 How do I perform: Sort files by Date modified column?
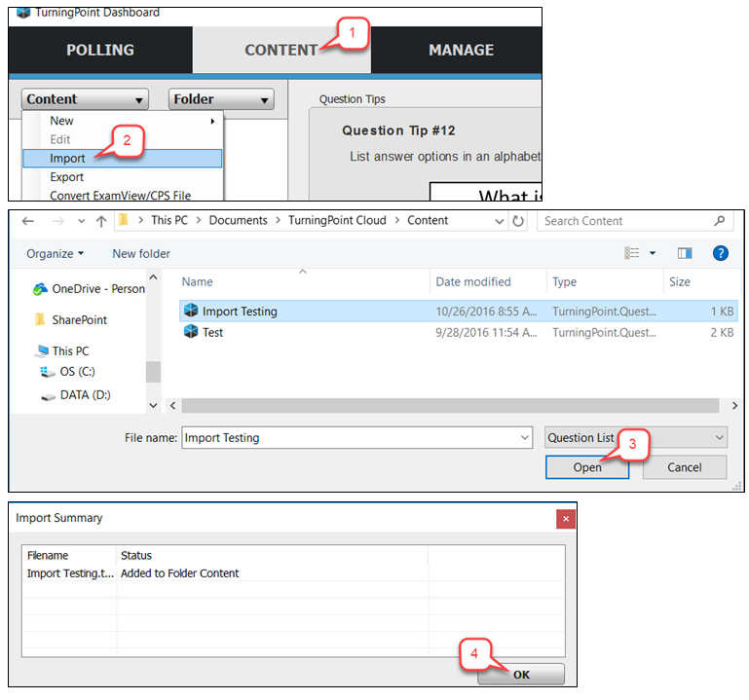tap(488, 281)
